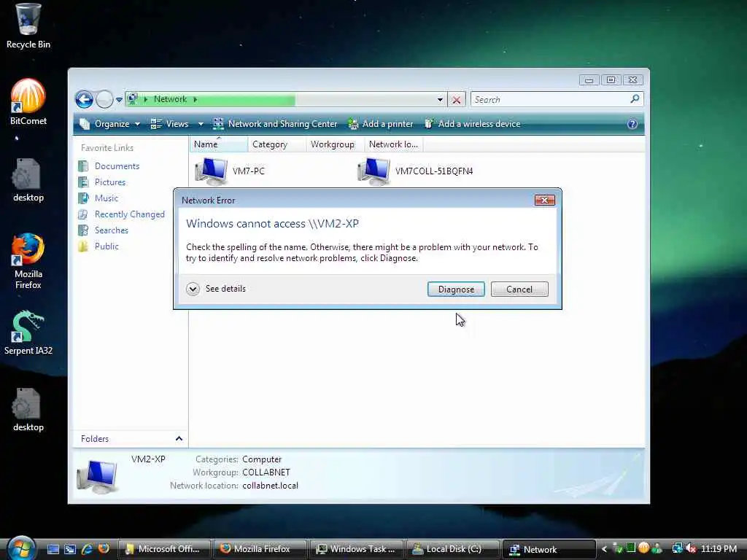The width and height of the screenshot is (747, 560).
Task: Minimize the Network window
Action: 589,80
